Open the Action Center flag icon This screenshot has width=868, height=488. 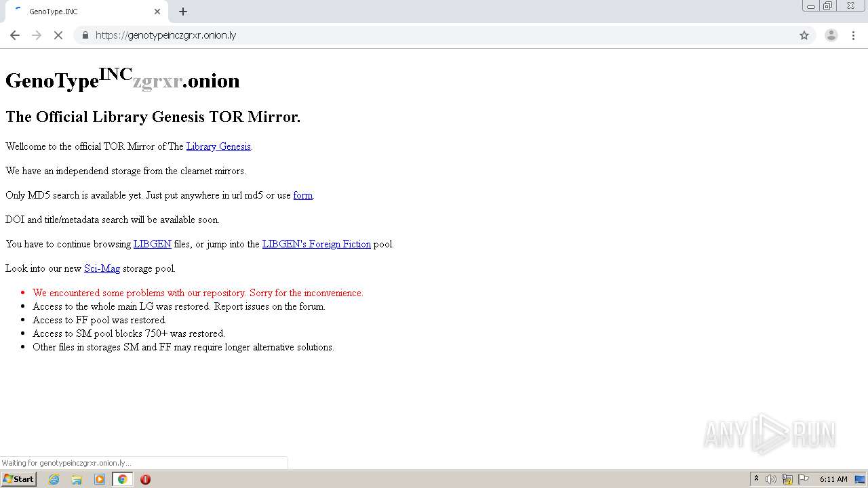coord(804,479)
